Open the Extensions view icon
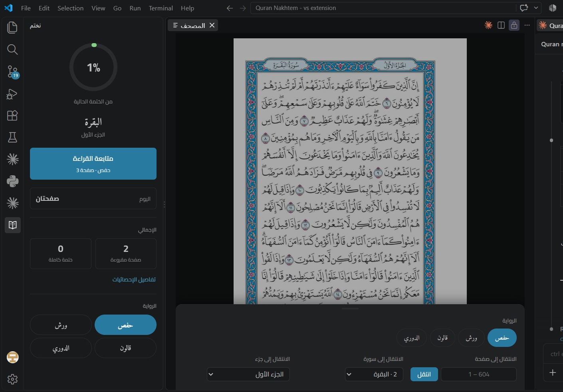Viewport: 563px width, 392px height. point(12,116)
